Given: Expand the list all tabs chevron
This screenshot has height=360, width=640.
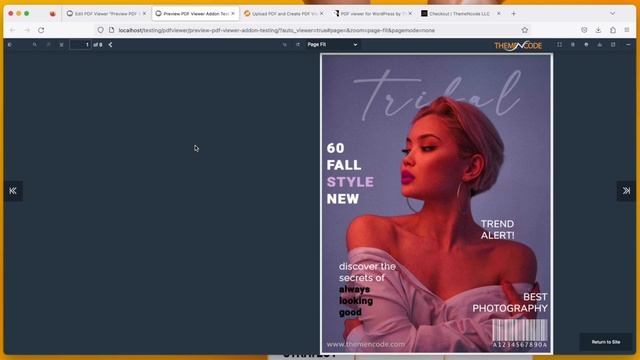Looking at the screenshot, I should (612, 13).
